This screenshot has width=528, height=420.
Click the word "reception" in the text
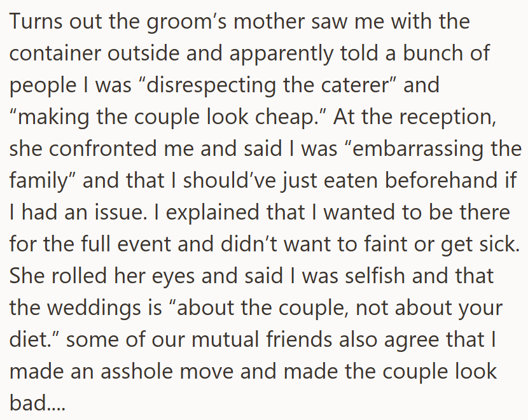coord(445,118)
